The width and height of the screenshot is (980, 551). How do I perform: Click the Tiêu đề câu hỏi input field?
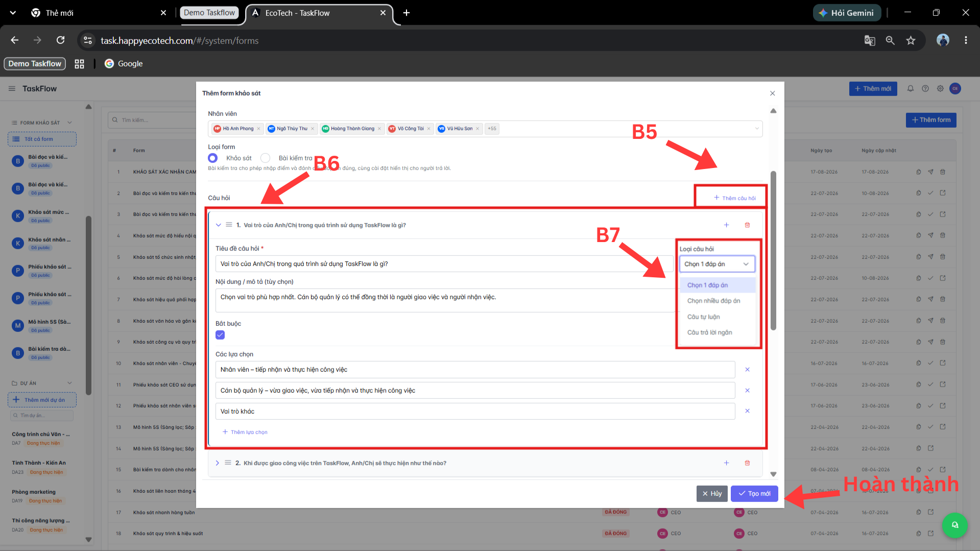tap(444, 264)
